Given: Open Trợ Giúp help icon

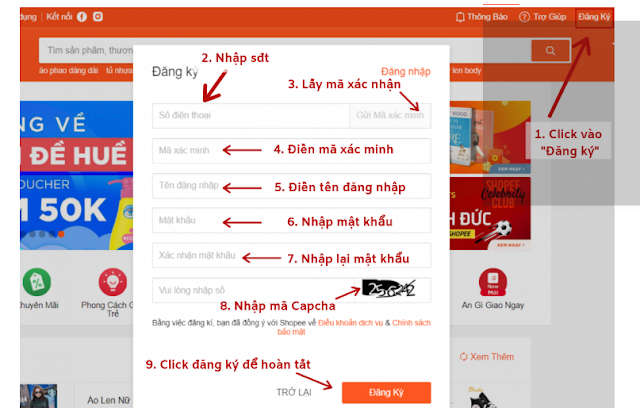Looking at the screenshot, I should coord(524,17).
